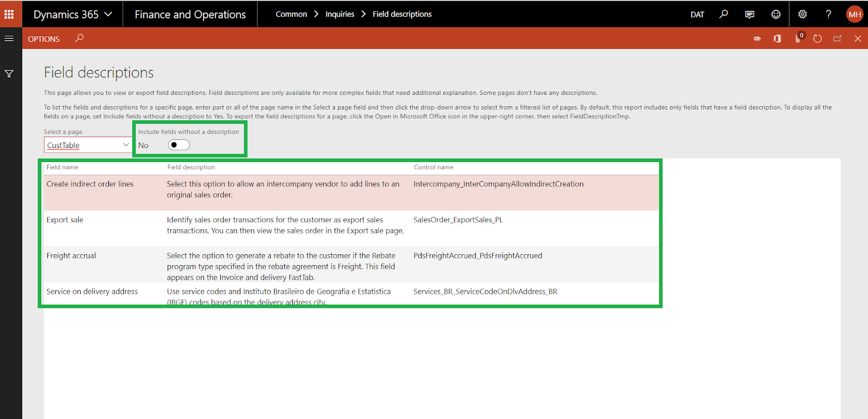This screenshot has width=868, height=419.
Task: Click the search magnifier in the black top bar
Action: pos(724,14)
